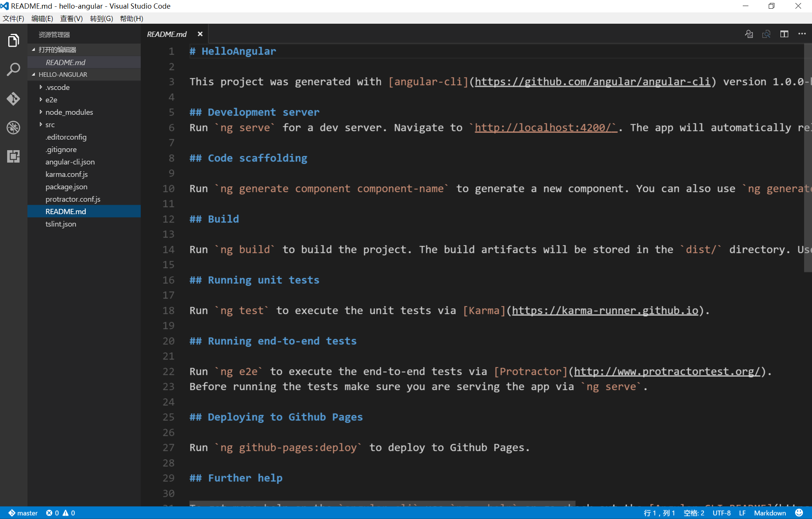812x519 pixels.
Task: Click the master branch in status bar
Action: coord(23,513)
